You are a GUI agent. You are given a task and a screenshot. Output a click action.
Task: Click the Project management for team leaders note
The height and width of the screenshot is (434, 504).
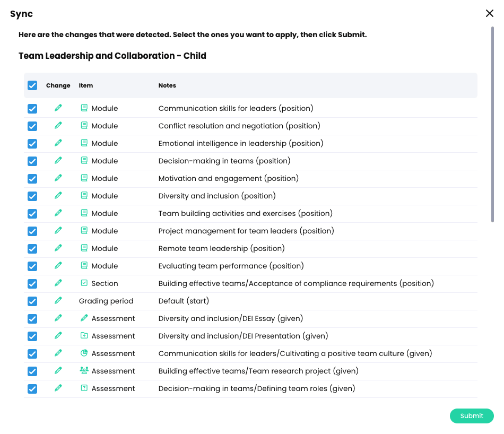tap(246, 231)
